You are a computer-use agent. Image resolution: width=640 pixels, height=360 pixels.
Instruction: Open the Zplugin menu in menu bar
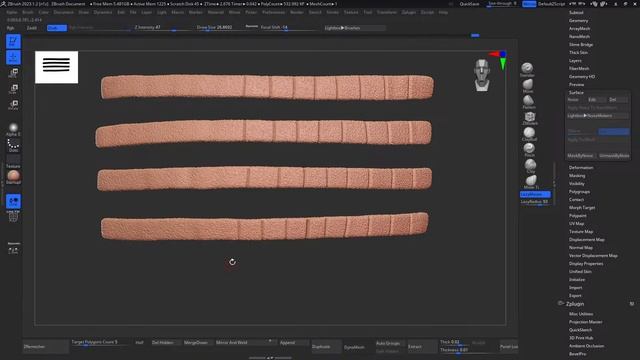click(409, 12)
